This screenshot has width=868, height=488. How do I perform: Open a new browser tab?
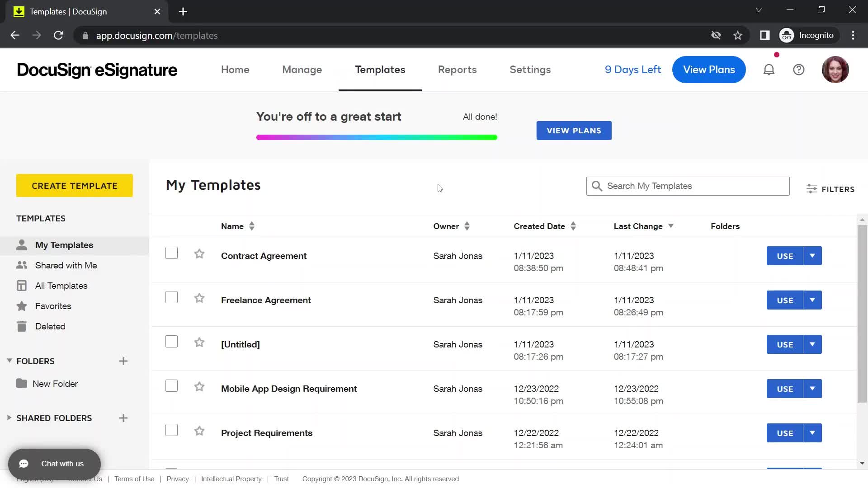183,12
